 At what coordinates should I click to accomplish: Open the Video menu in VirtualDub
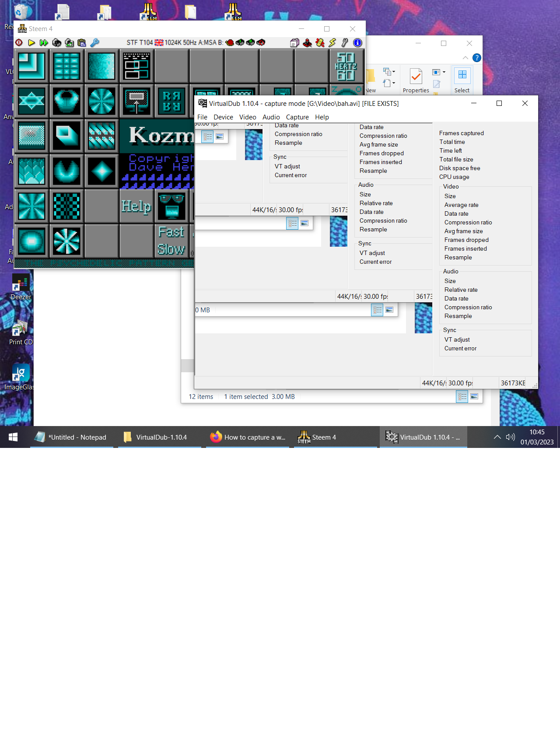click(248, 117)
